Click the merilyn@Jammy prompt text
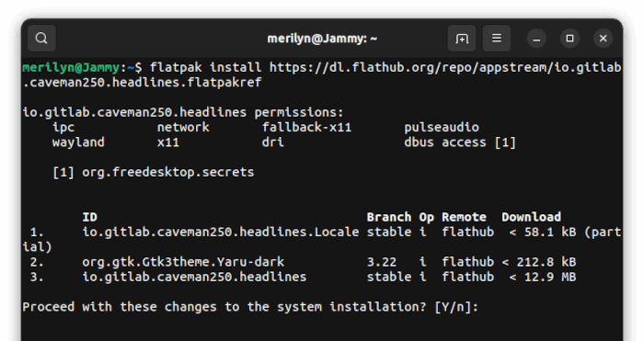 71,67
